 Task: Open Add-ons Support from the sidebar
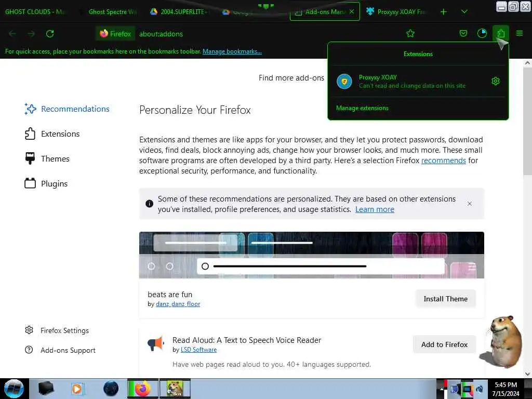tap(60, 350)
